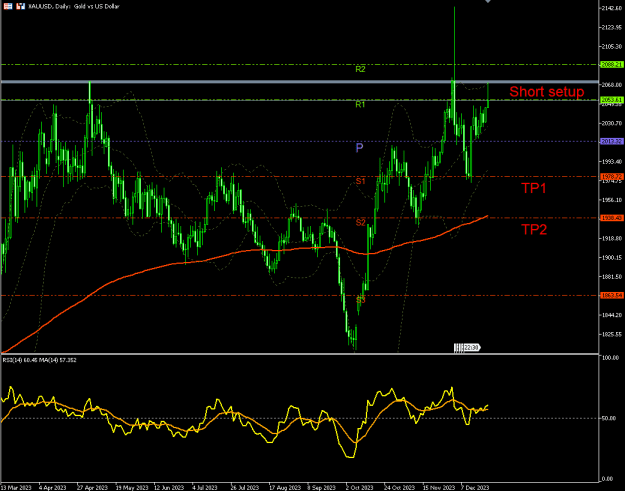The width and height of the screenshot is (625, 491).
Task: Click the 24 Oct 2023 date label
Action: 399,488
